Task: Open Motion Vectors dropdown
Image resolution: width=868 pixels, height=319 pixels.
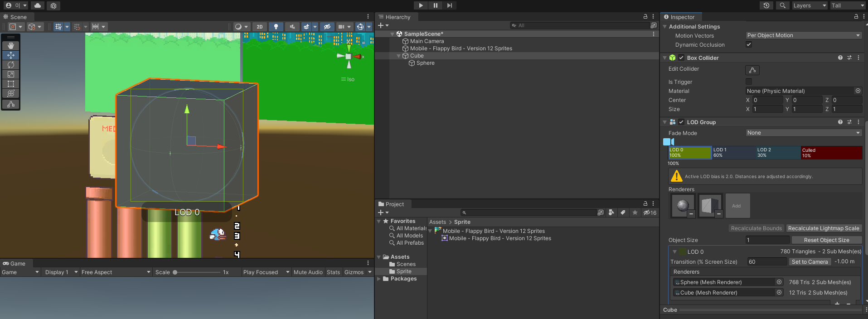Action: [804, 35]
